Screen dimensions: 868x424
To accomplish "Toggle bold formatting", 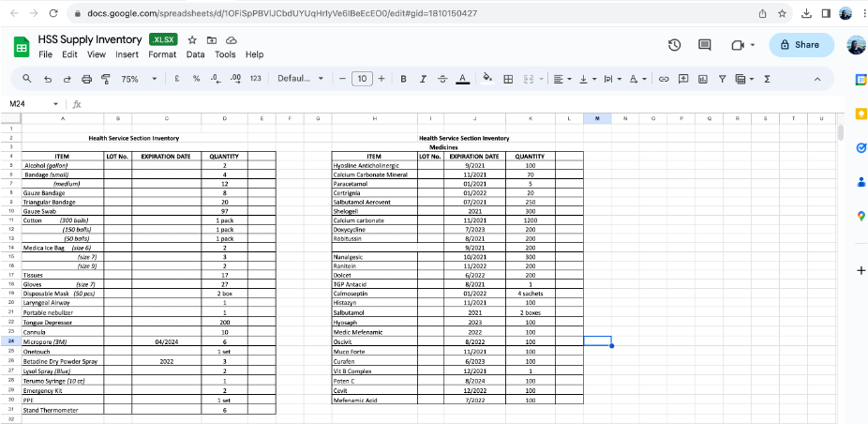I will pyautogui.click(x=404, y=79).
